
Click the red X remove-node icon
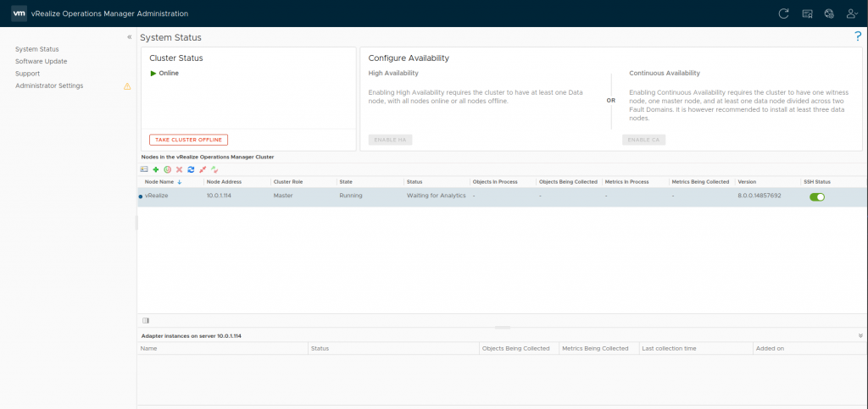[x=179, y=169]
